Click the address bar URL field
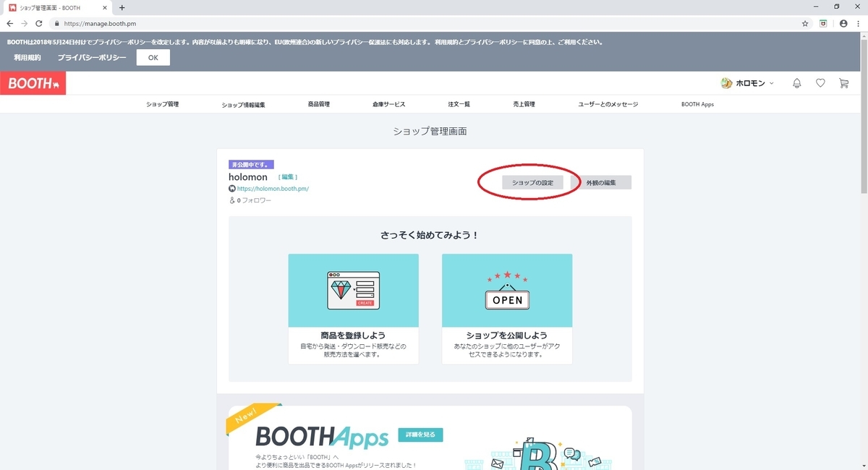 click(x=427, y=23)
